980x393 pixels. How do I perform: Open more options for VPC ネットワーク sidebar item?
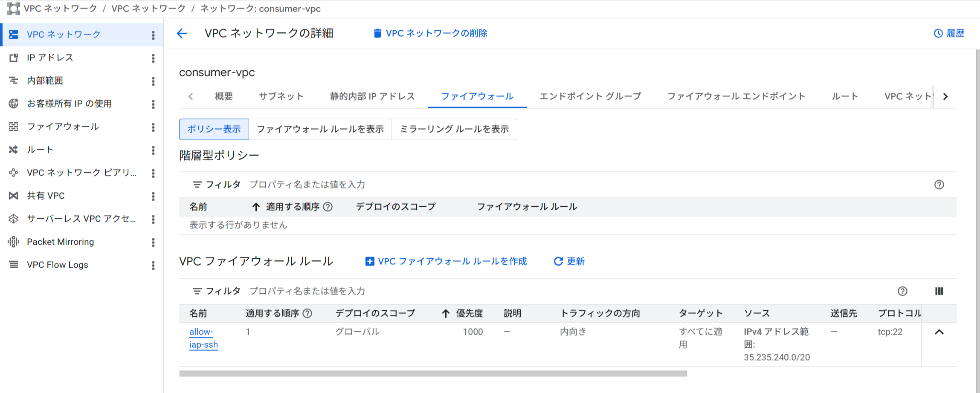click(x=153, y=35)
